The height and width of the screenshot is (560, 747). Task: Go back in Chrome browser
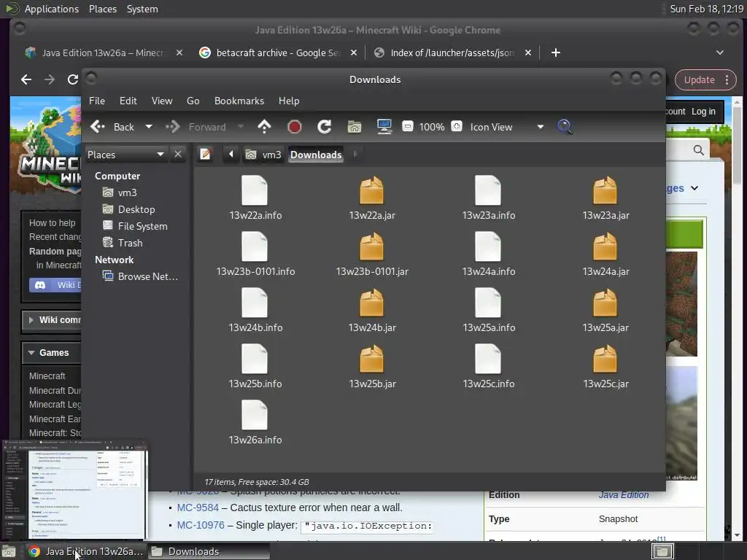tap(26, 79)
